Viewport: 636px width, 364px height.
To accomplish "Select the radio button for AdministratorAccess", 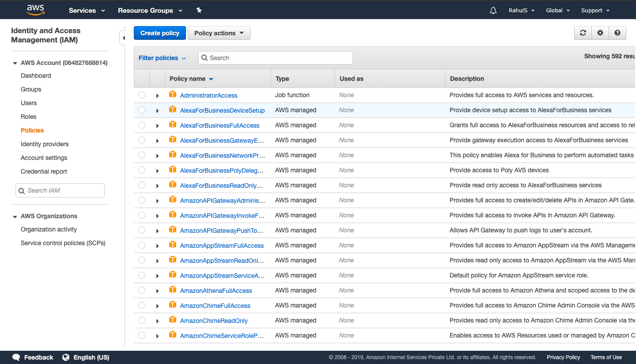I will (x=141, y=94).
